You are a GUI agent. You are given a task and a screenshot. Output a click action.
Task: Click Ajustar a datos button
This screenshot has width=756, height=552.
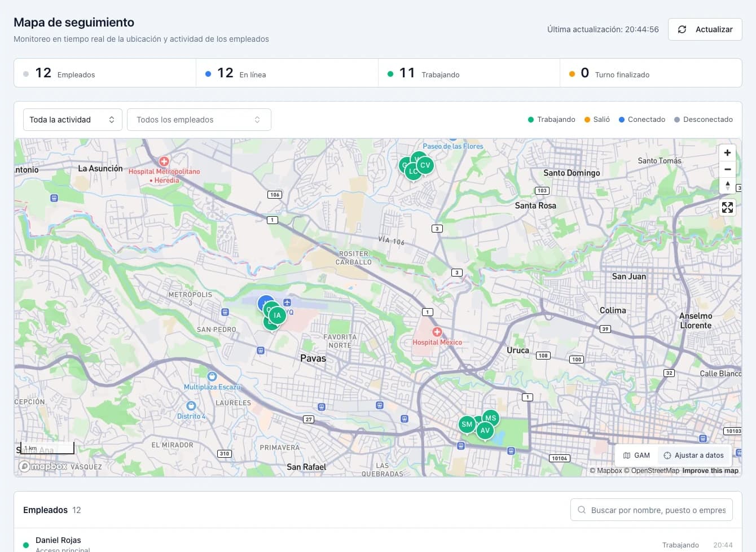point(694,455)
